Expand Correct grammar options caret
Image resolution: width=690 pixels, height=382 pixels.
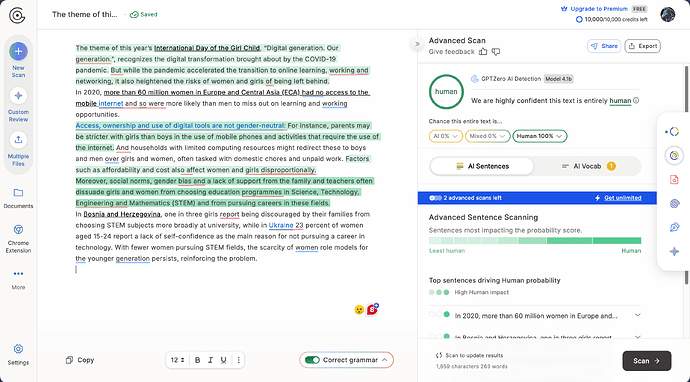click(x=385, y=360)
